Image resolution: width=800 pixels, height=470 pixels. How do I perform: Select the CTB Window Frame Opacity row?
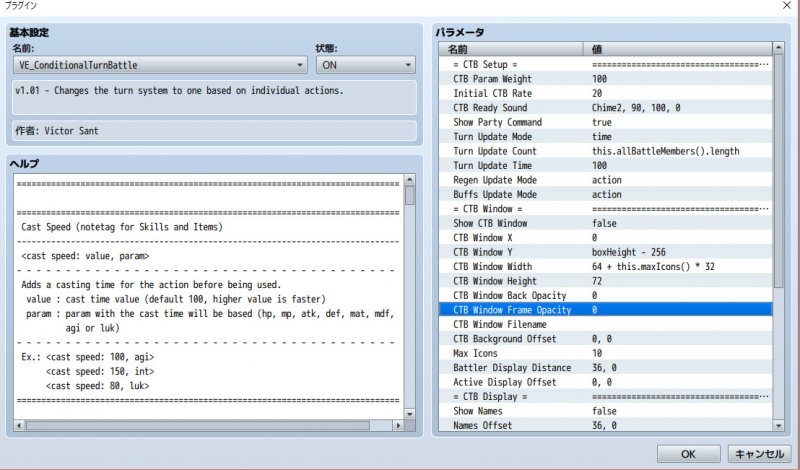pyautogui.click(x=606, y=310)
